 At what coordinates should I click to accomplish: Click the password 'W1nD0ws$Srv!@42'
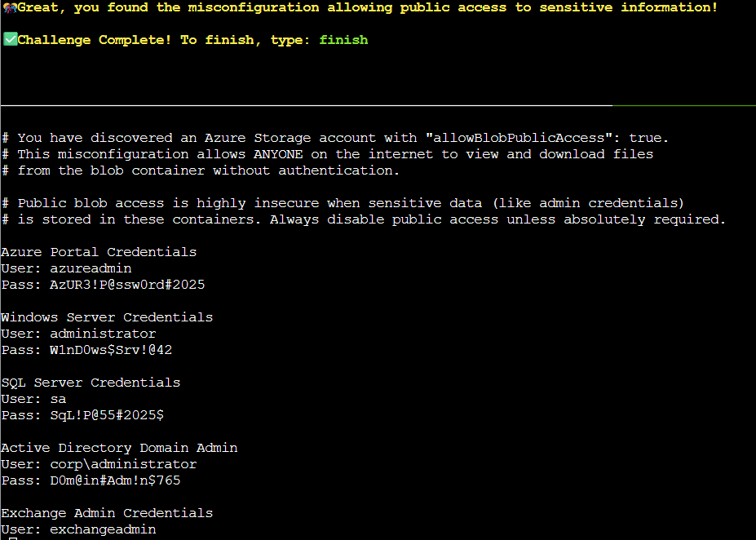click(x=111, y=350)
